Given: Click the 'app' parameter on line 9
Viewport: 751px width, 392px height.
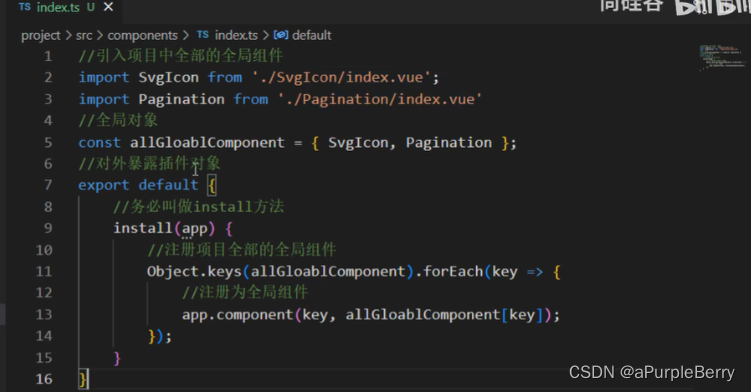Looking at the screenshot, I should pyautogui.click(x=194, y=229).
